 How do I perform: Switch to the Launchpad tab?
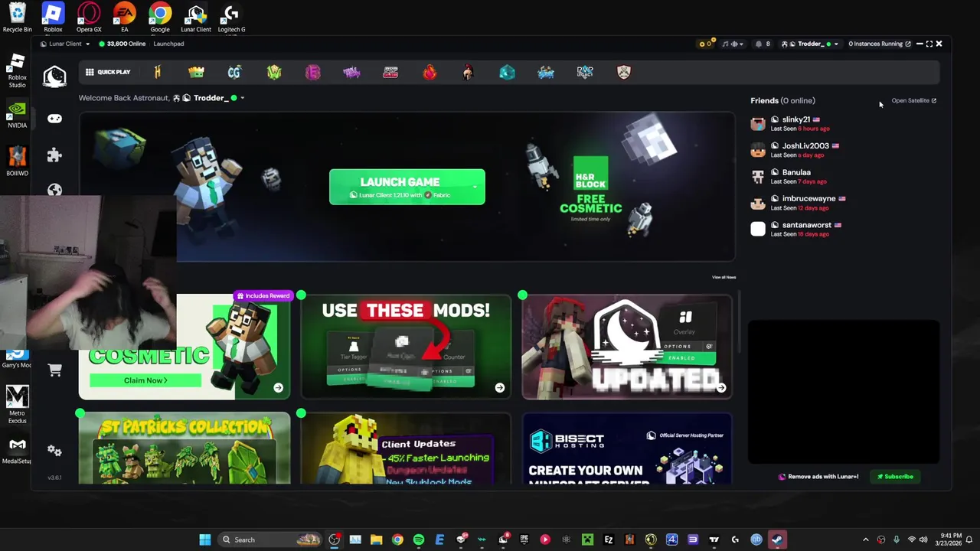168,44
